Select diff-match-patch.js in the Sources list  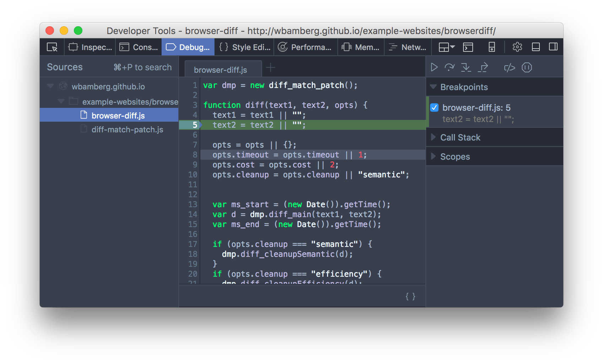point(127,129)
